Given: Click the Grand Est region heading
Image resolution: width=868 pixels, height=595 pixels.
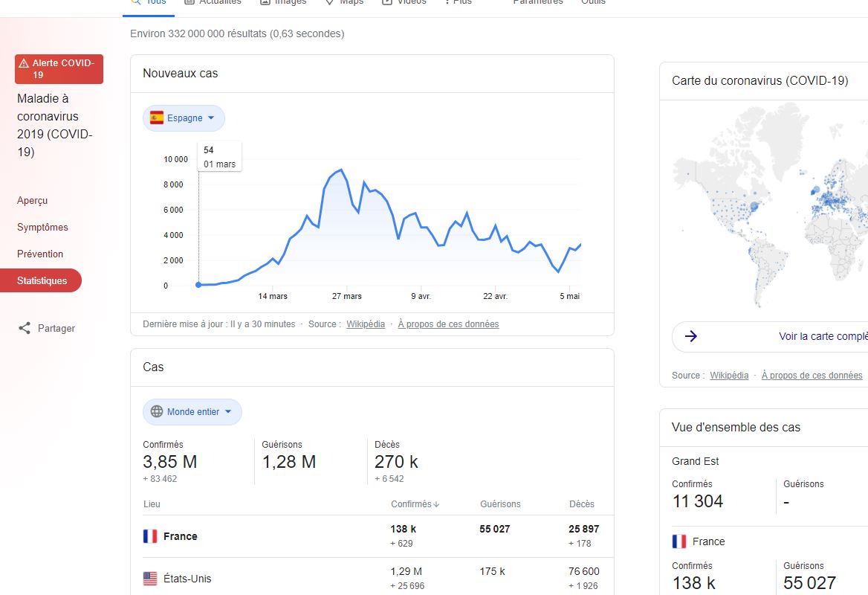Looking at the screenshot, I should tap(696, 461).
